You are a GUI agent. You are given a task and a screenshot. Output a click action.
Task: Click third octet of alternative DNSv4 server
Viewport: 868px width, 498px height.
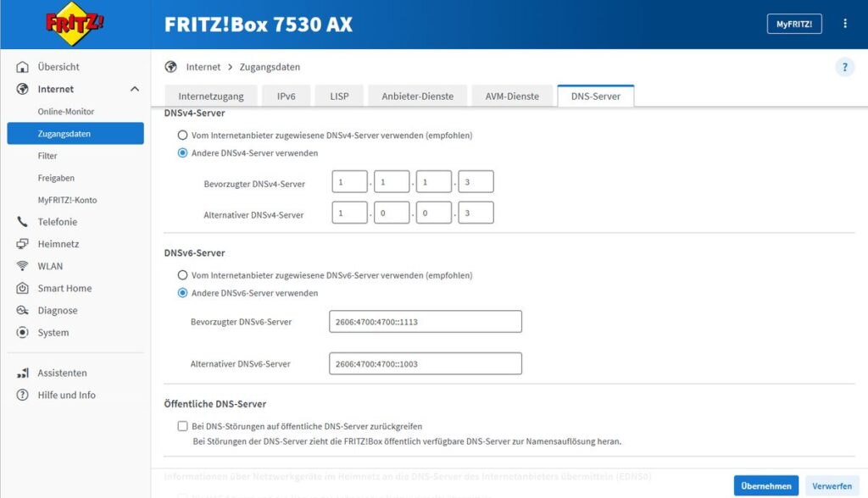click(433, 213)
